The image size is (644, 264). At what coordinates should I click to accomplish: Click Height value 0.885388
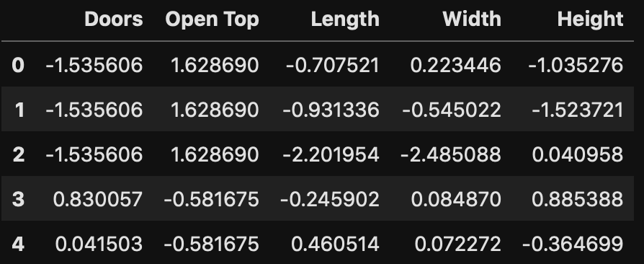(578, 199)
